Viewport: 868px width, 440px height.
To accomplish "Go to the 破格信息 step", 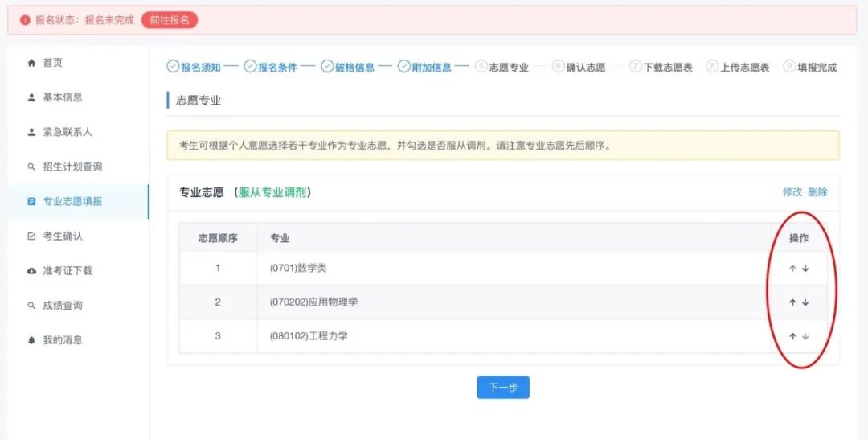I will click(x=354, y=67).
